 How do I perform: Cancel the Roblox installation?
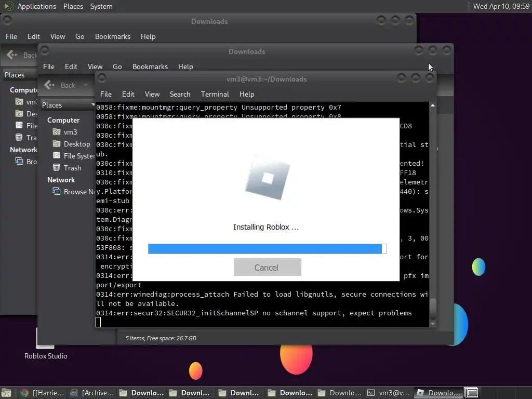pos(268,268)
